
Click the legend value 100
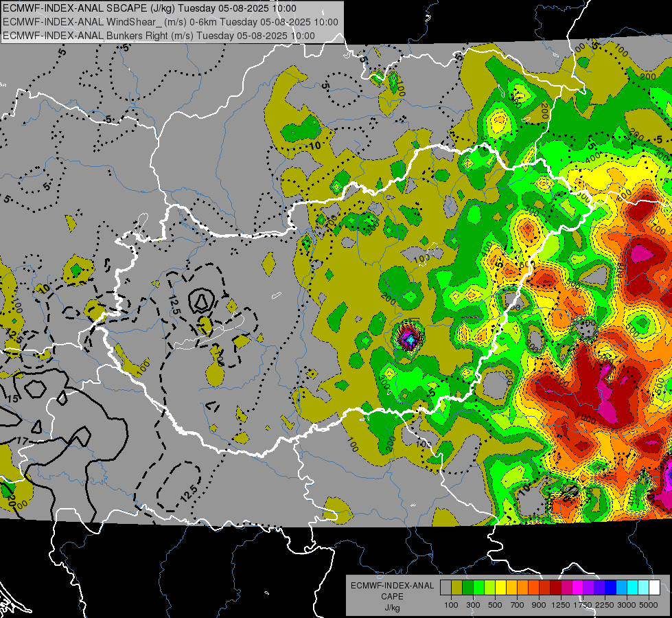tap(451, 605)
